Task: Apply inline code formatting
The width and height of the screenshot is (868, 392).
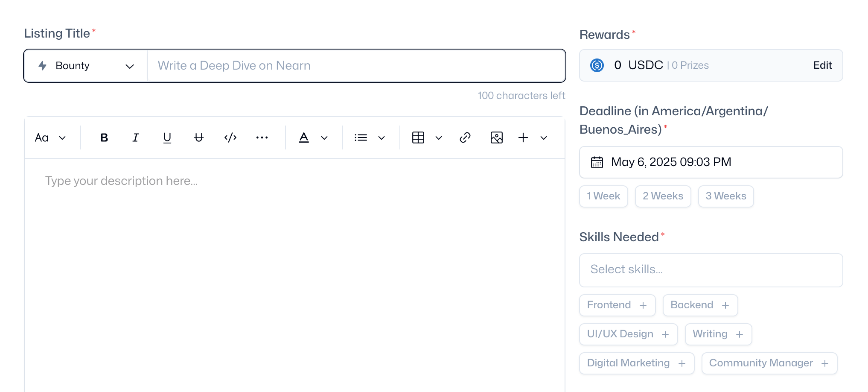Action: click(230, 137)
